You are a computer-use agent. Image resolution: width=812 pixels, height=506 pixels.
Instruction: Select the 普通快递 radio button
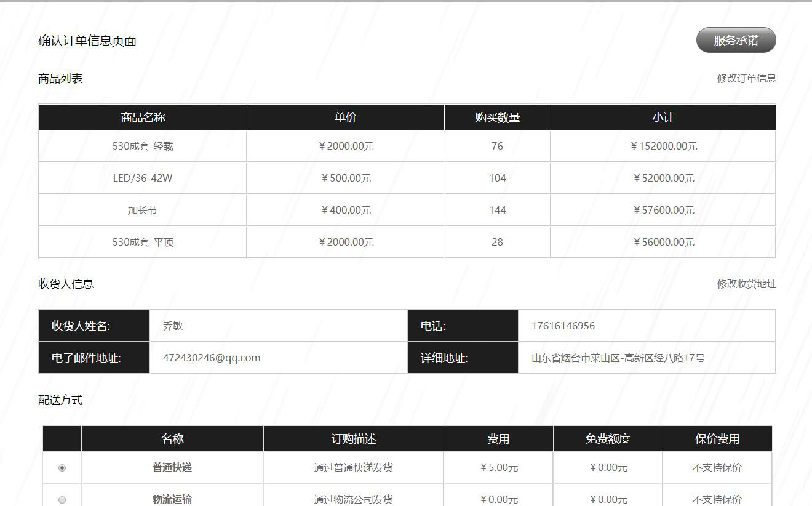coord(62,468)
